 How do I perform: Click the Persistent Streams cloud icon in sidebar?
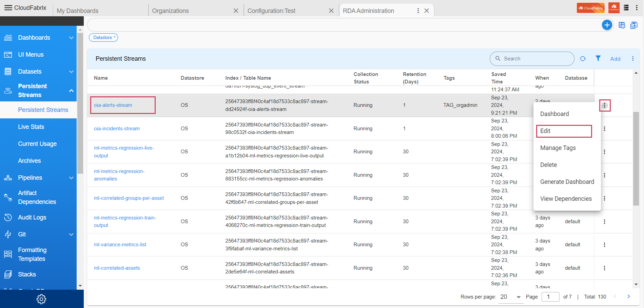pos(8,90)
